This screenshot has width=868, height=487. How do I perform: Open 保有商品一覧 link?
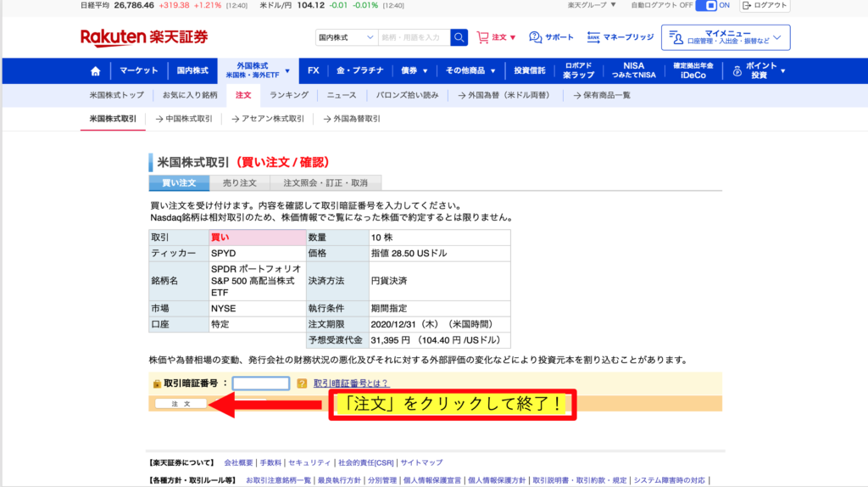click(x=602, y=95)
